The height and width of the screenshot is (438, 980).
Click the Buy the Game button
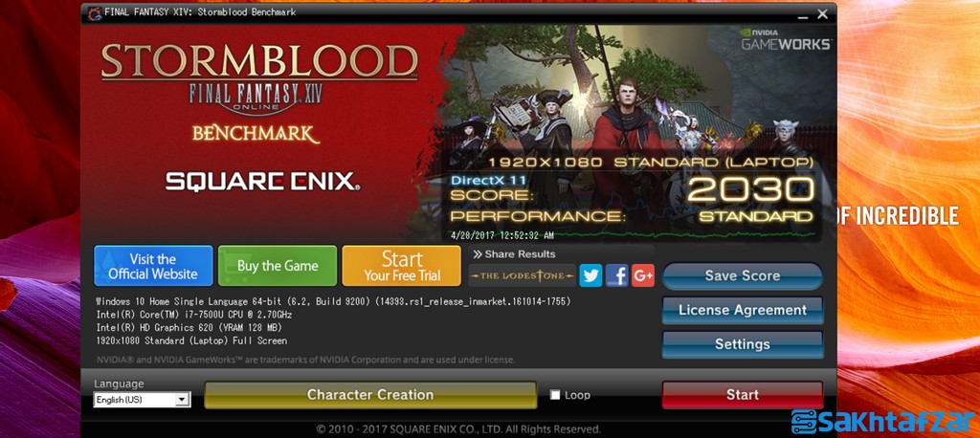tap(278, 266)
